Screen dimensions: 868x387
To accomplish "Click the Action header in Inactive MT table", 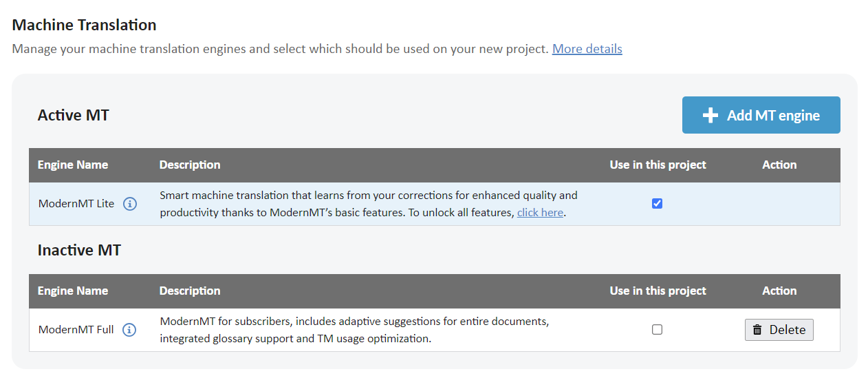I will 779,291.
